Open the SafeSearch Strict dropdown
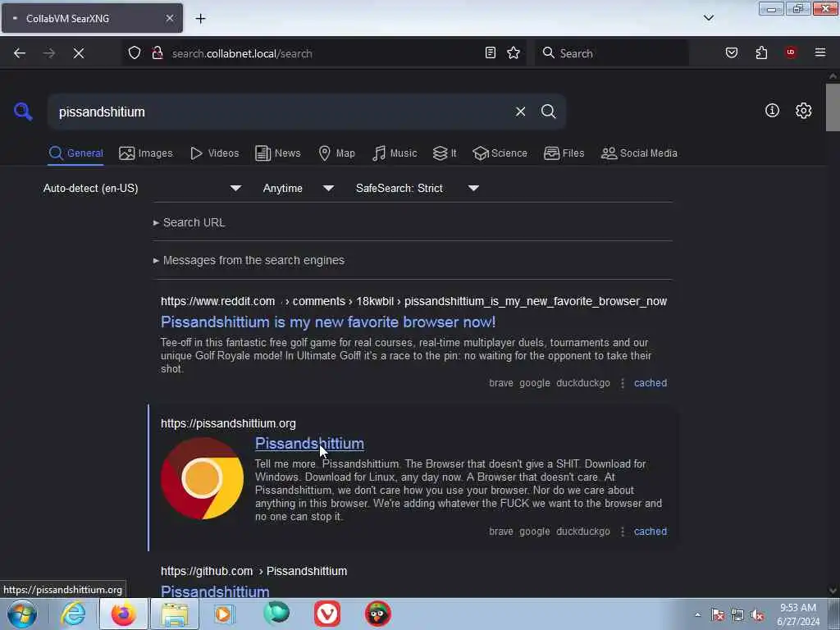Image resolution: width=840 pixels, height=630 pixels. (x=418, y=188)
